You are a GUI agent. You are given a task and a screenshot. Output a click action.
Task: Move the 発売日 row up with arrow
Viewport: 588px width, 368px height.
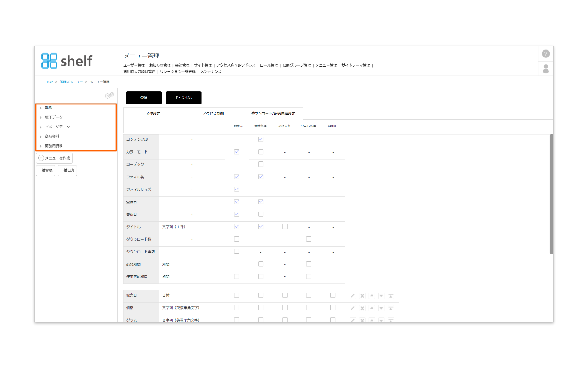372,296
